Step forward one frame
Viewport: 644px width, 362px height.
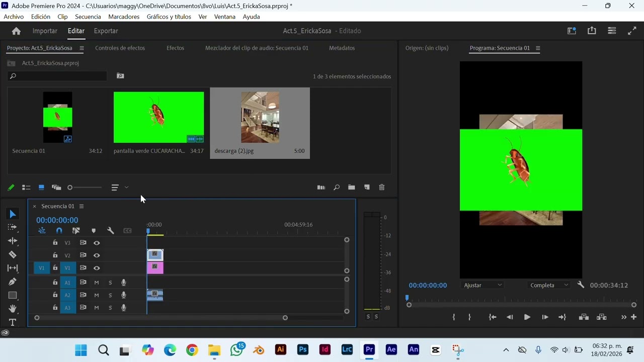tap(545, 317)
